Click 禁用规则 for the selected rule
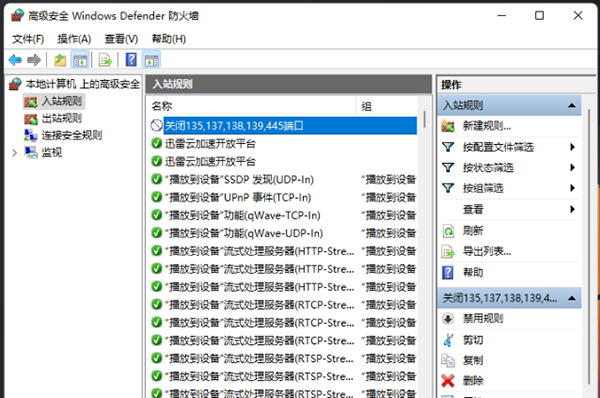Image resolution: width=600 pixels, height=398 pixels. [x=483, y=318]
